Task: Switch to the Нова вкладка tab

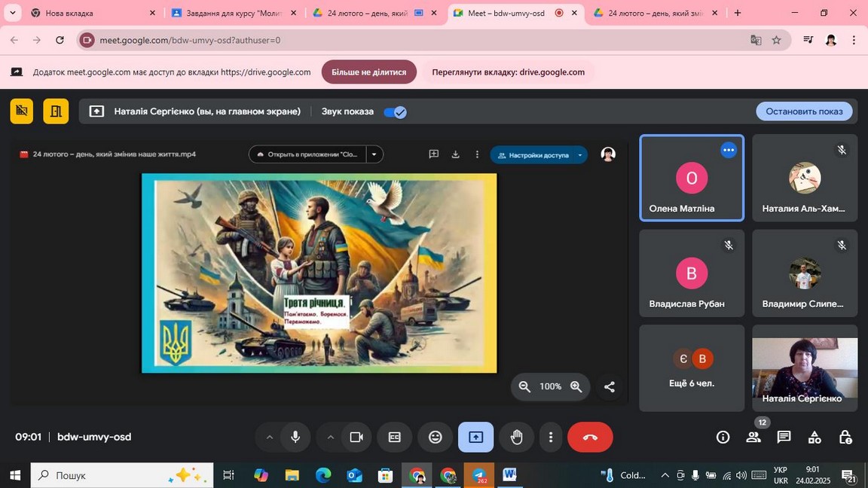Action: (x=93, y=13)
